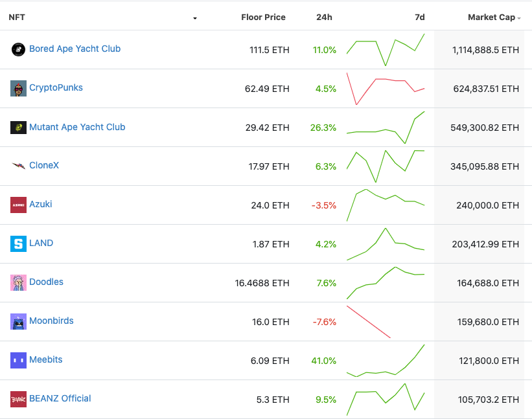Click the 549,300.82 ETH market cap

click(x=485, y=128)
